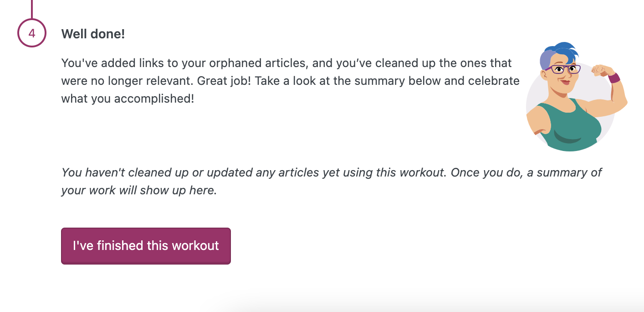Click the vertical line above step 4

[32, 8]
